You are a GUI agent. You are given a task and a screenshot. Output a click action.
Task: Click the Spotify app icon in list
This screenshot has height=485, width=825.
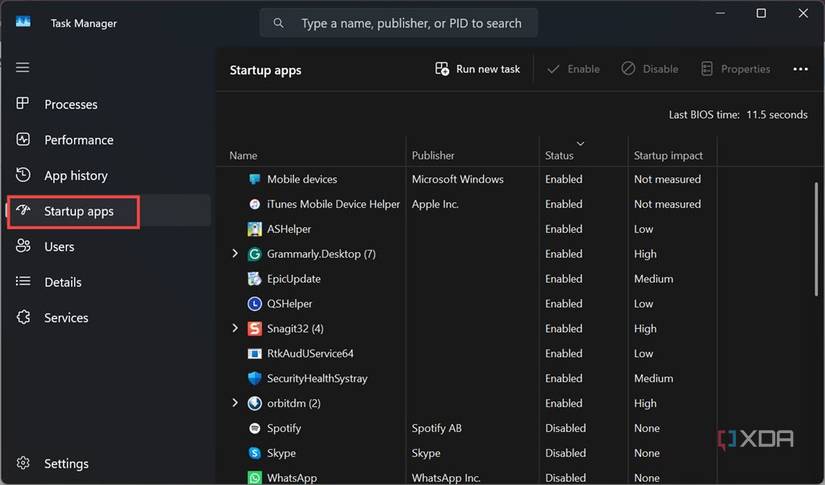click(x=254, y=428)
